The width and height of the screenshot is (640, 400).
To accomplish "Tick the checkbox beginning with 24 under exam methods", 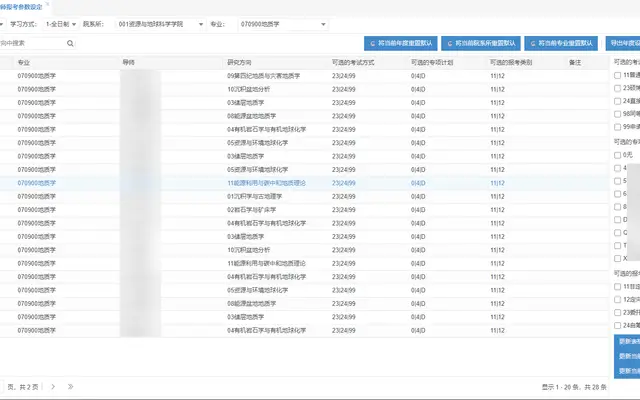I will (618, 101).
